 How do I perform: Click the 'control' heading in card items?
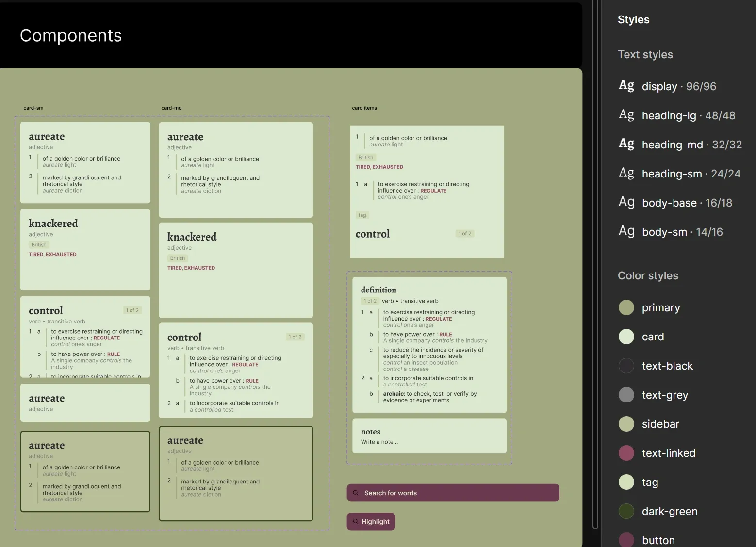coord(373,234)
